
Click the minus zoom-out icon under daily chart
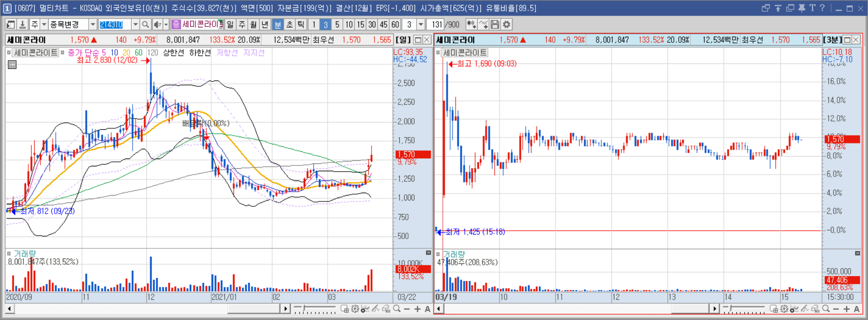(407, 309)
